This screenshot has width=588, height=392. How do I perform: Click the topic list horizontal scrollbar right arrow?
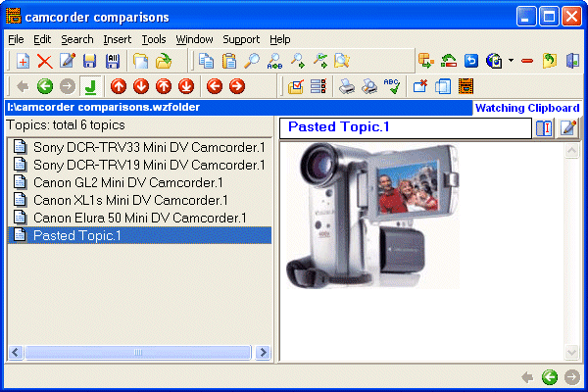264,352
